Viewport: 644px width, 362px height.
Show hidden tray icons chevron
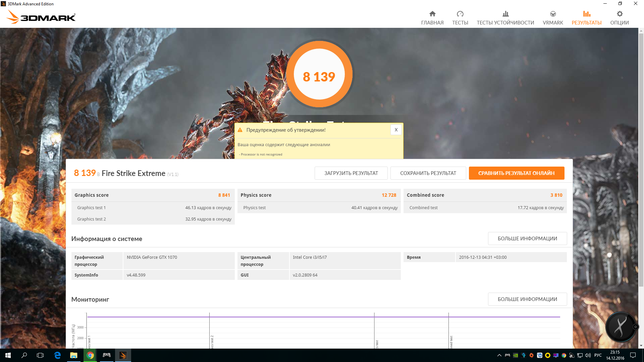pyautogui.click(x=499, y=355)
